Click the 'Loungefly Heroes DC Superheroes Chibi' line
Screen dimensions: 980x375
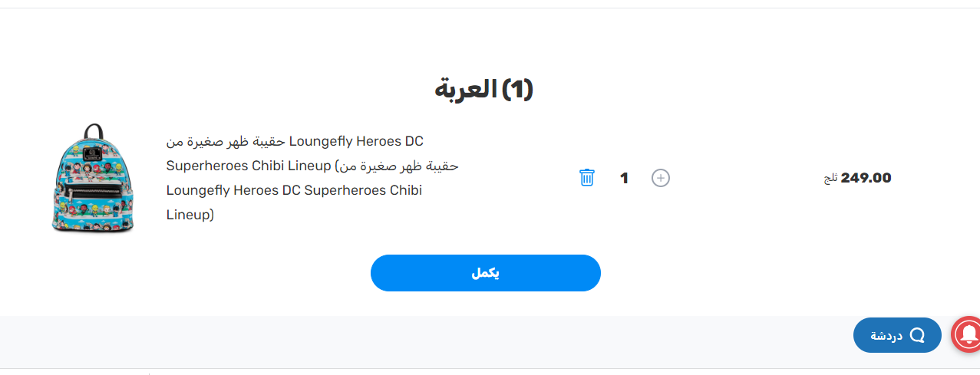294,190
